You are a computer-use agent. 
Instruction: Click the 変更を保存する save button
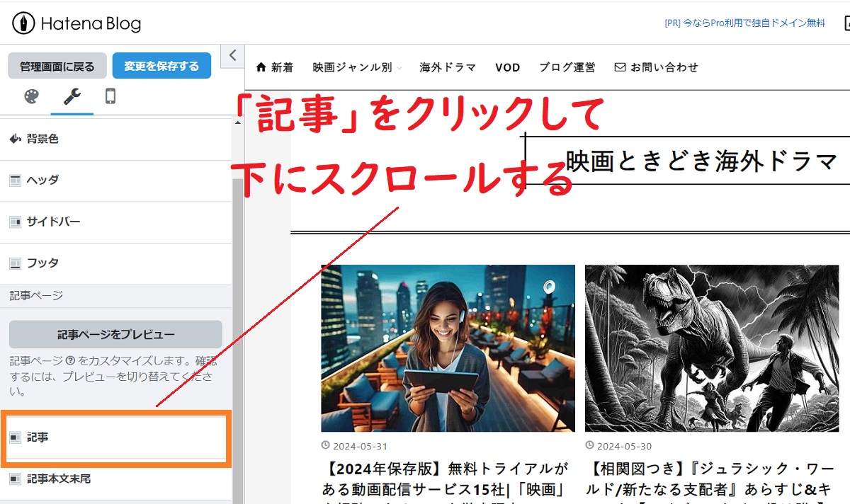click(x=161, y=65)
